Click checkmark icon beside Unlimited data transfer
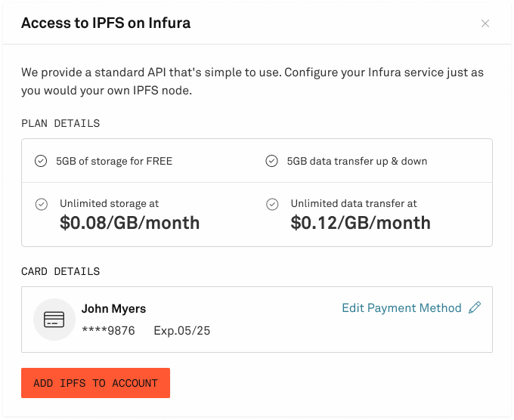This screenshot has height=420, width=514. tap(272, 204)
